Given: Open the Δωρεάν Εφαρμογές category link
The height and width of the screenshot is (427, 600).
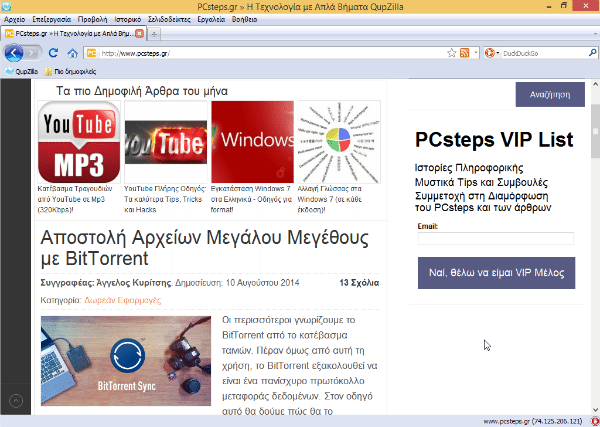Looking at the screenshot, I should (x=122, y=300).
